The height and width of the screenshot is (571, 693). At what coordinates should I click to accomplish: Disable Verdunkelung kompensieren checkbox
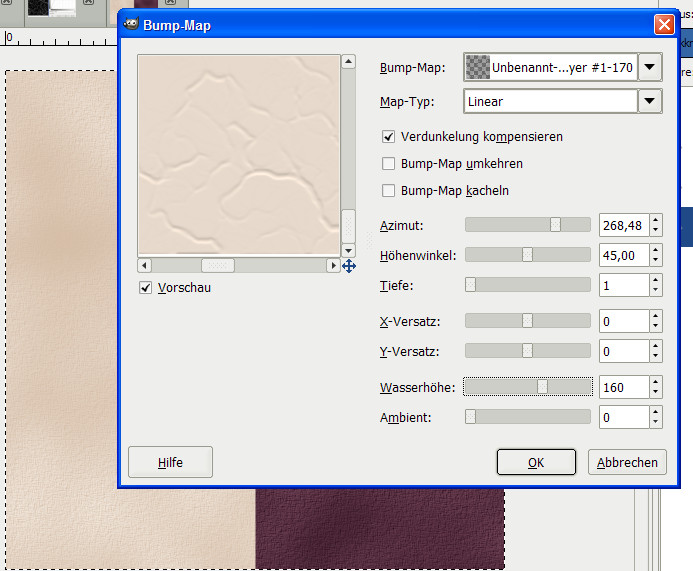389,136
